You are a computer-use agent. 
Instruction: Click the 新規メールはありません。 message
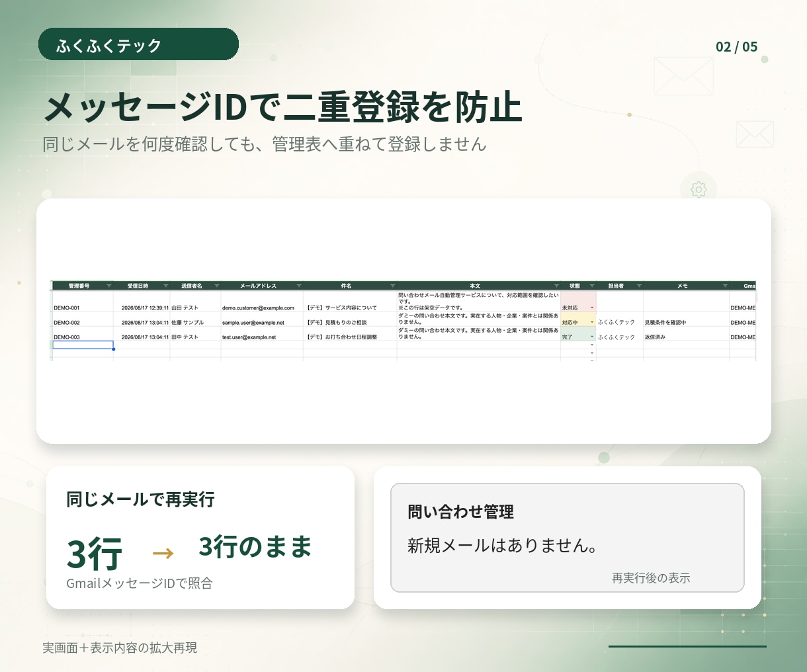click(503, 546)
